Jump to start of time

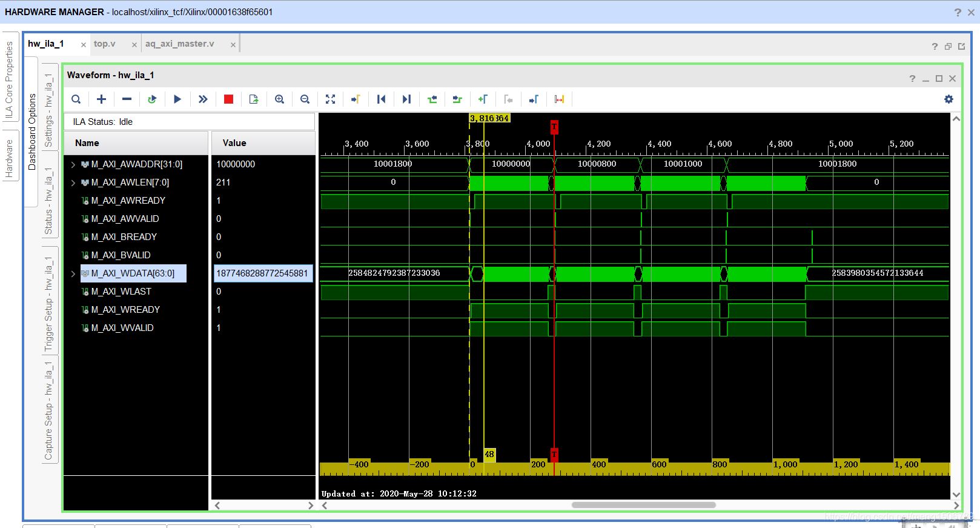pos(381,99)
